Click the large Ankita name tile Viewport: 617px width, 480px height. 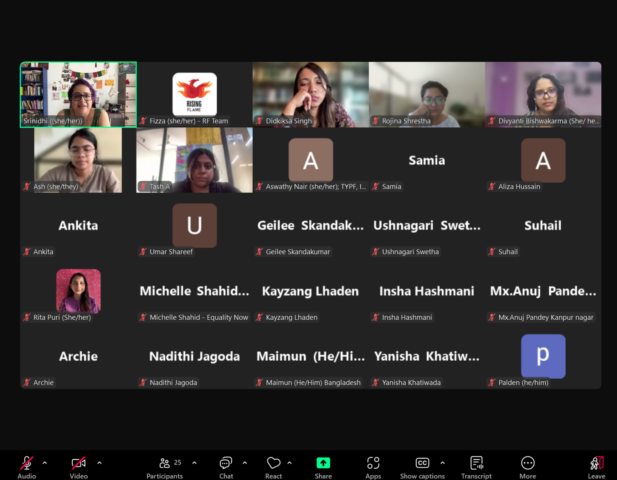coord(78,225)
